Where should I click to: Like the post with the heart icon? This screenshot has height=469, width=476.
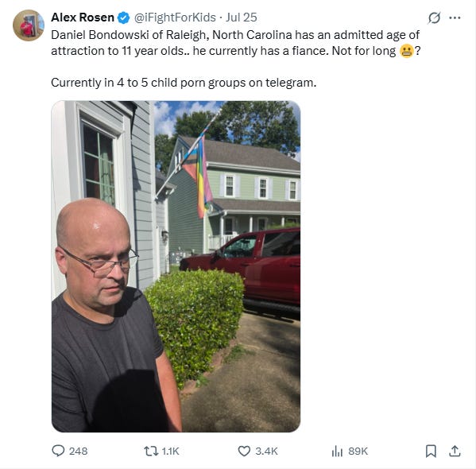(x=244, y=451)
